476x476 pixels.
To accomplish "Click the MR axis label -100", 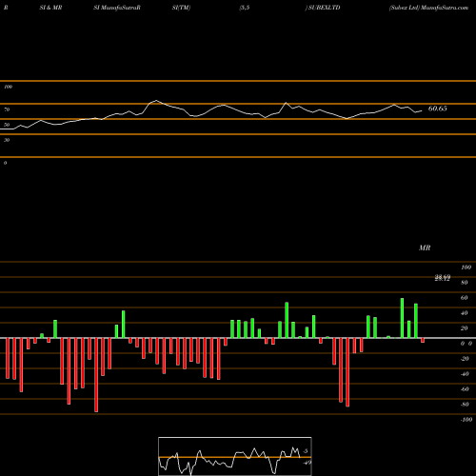I will tap(466, 420).
